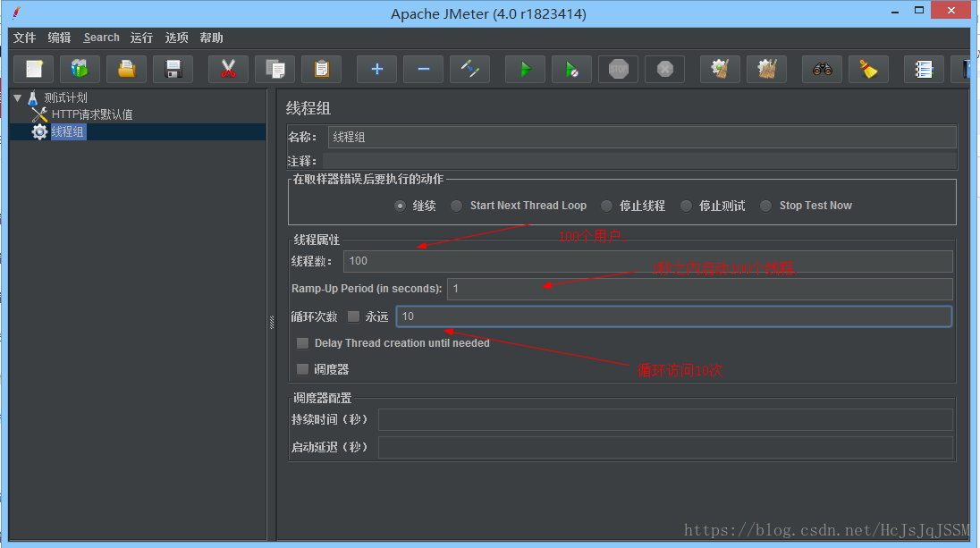Open the Templates icon in toolbar

tap(80, 69)
